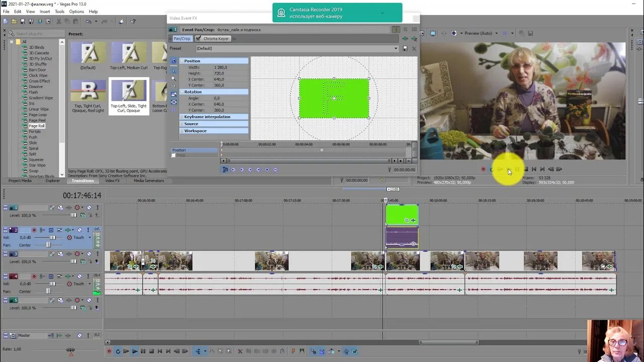Open the Options menu
This screenshot has height=362, width=644.
[x=76, y=11]
